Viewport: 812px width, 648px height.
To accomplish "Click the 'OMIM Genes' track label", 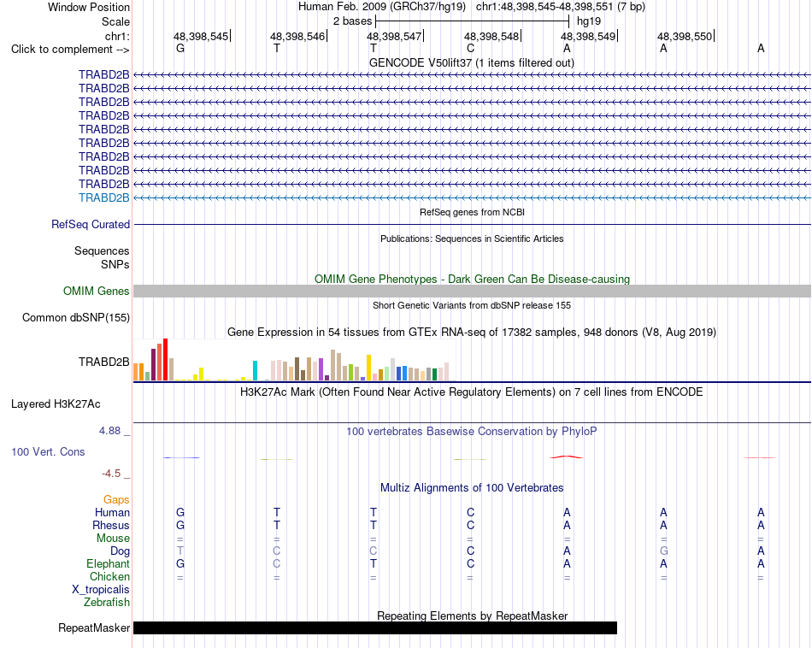I will click(96, 292).
